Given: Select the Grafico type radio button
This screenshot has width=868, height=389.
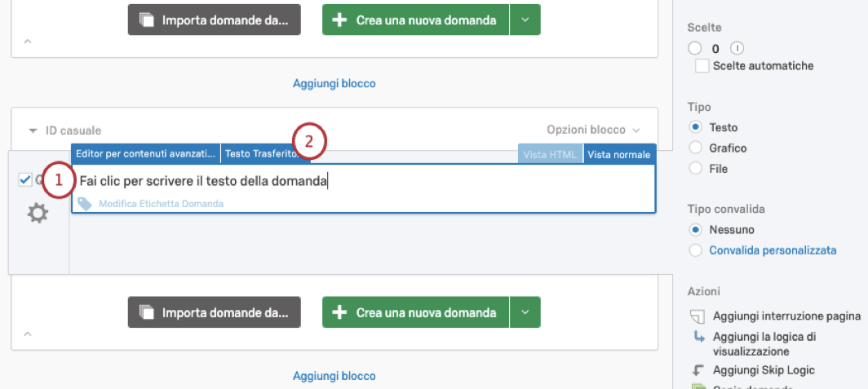Looking at the screenshot, I should click(696, 148).
